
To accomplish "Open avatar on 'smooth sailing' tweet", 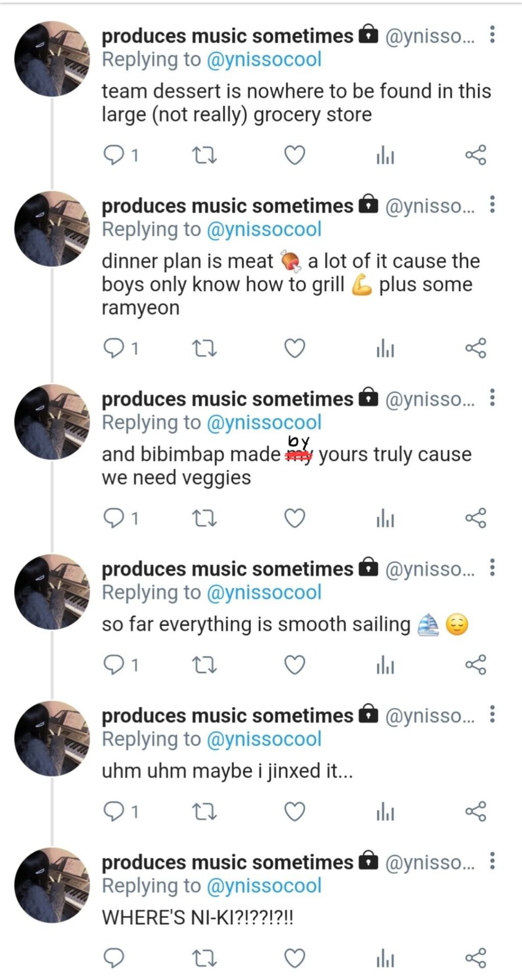I will (52, 592).
